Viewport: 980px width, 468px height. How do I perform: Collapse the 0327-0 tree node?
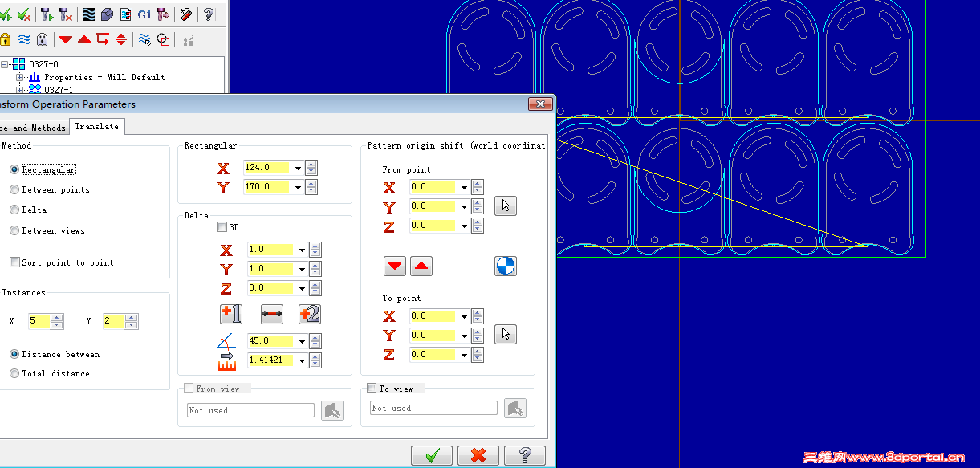point(5,64)
